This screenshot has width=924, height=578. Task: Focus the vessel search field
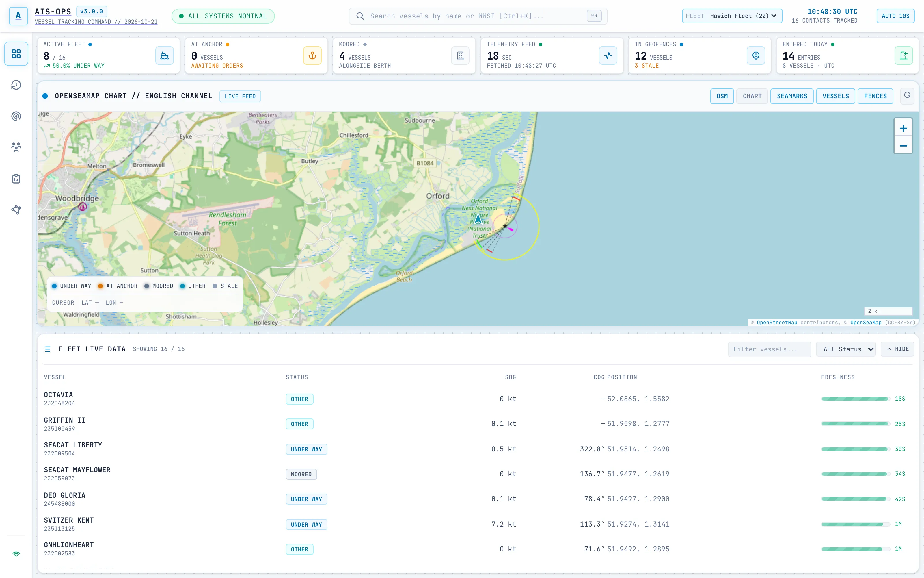coord(478,16)
